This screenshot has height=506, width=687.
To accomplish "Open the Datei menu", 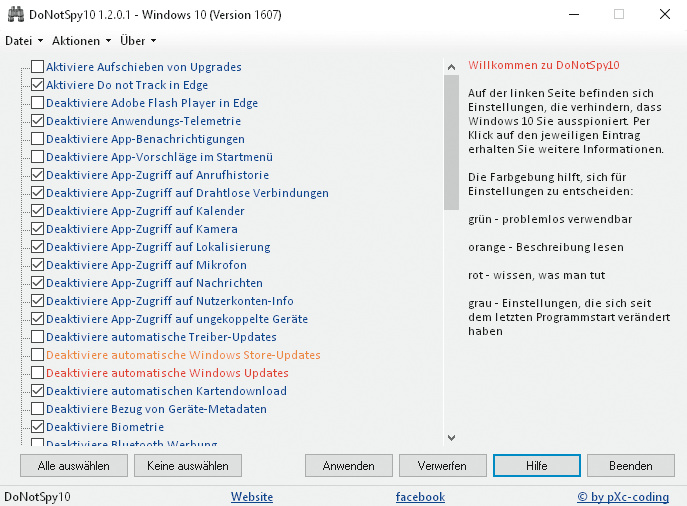I will pos(24,41).
